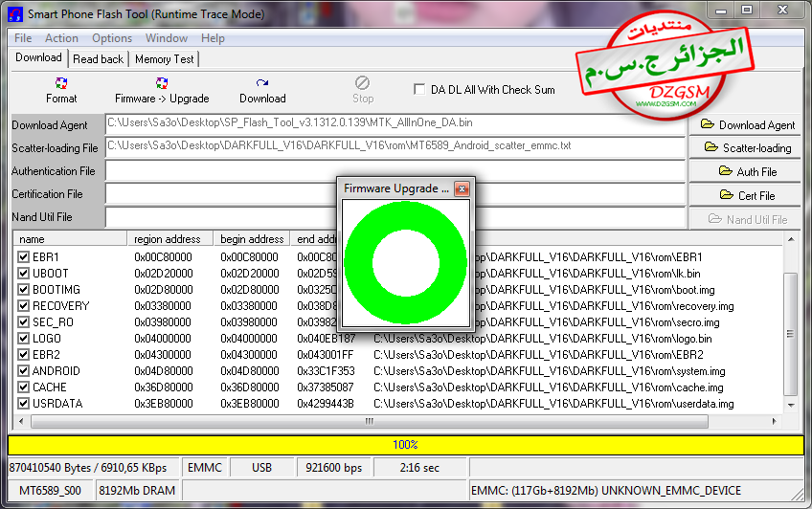Uncheck the SEC_RO partition
Screen dimensions: 812x509
pyautogui.click(x=23, y=322)
